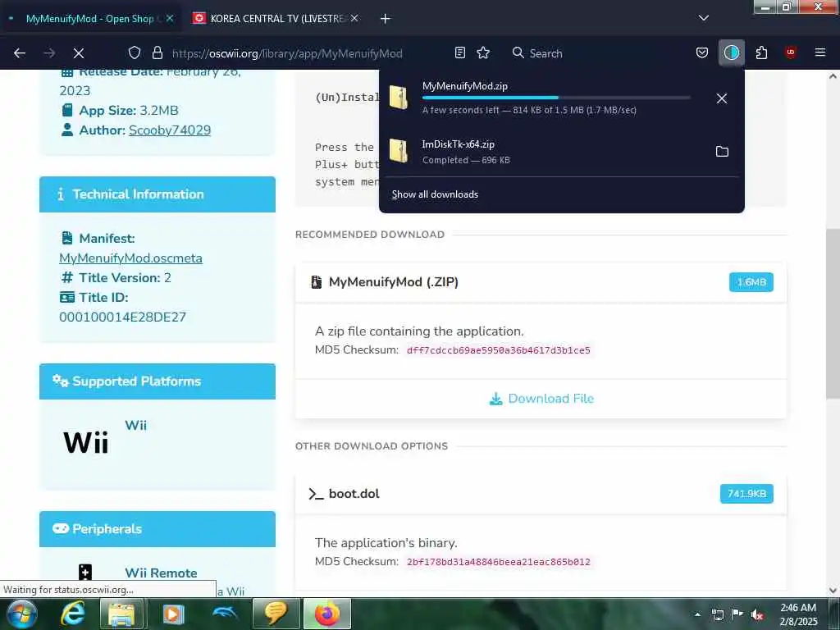Click the site security padlock icon

click(x=157, y=52)
